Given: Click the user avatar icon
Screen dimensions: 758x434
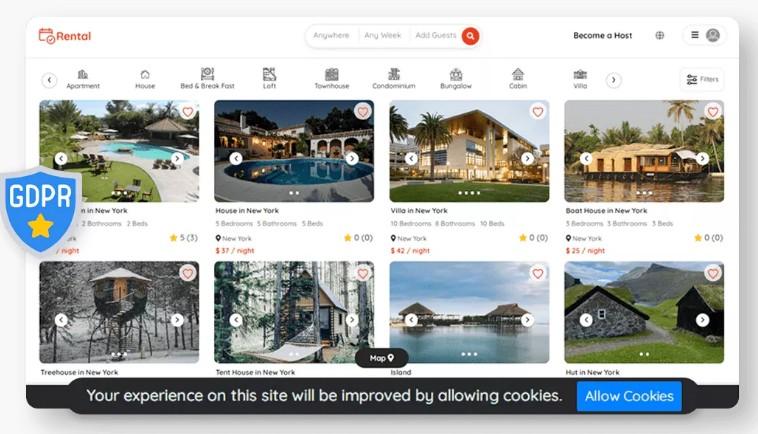Looking at the screenshot, I should (713, 35).
